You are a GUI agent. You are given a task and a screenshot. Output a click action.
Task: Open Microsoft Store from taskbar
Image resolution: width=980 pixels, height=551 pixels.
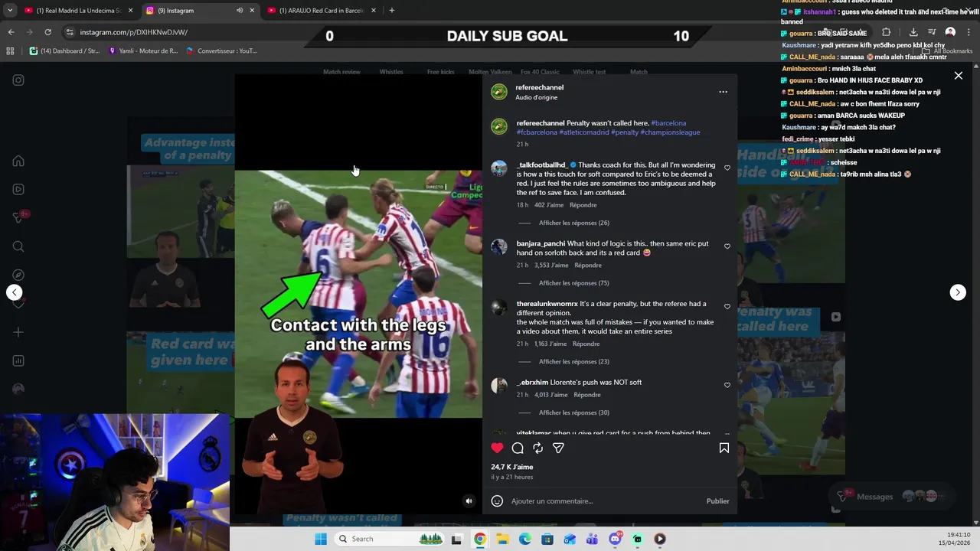coord(547,539)
